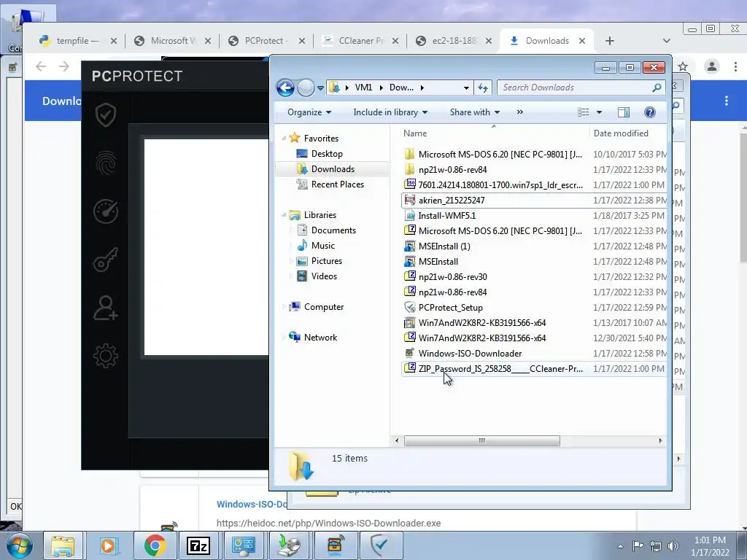Screen dimensions: 747x560
Task: Open view options dropdown arrow
Action: [x=600, y=112]
